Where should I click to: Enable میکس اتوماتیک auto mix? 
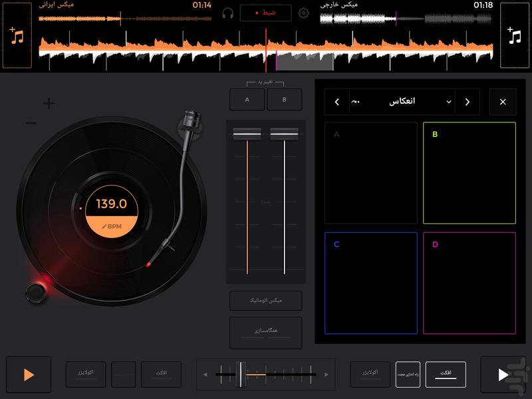(x=265, y=301)
